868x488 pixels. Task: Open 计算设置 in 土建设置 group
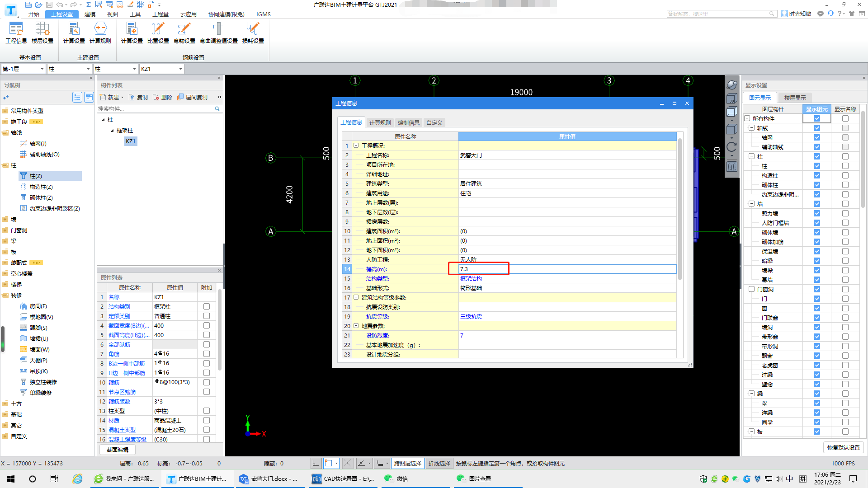pos(74,33)
